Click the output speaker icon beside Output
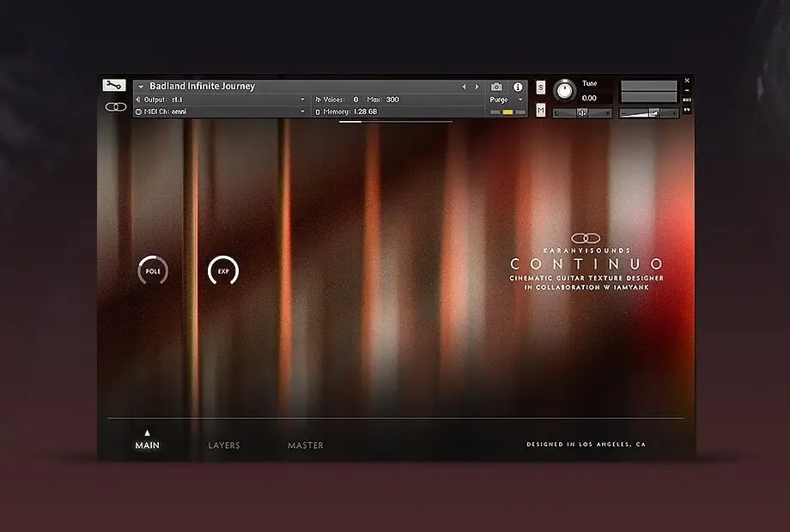 pyautogui.click(x=138, y=100)
